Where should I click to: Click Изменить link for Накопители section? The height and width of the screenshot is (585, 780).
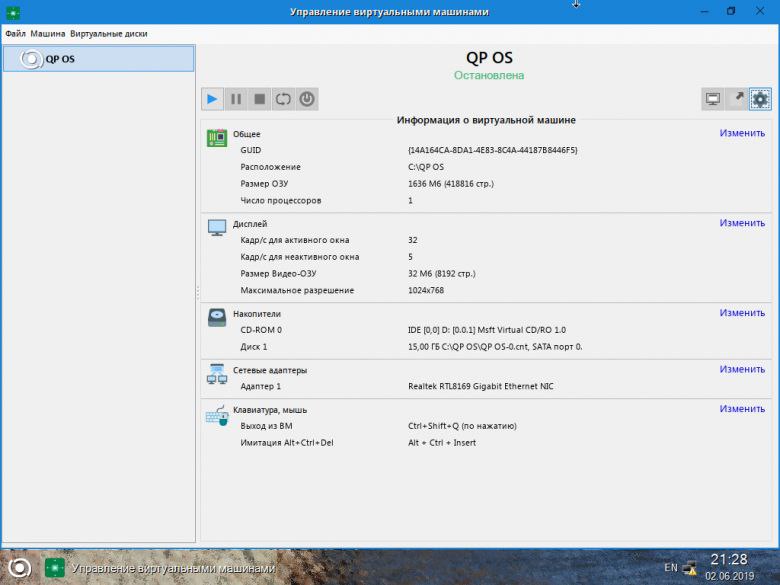pos(742,313)
